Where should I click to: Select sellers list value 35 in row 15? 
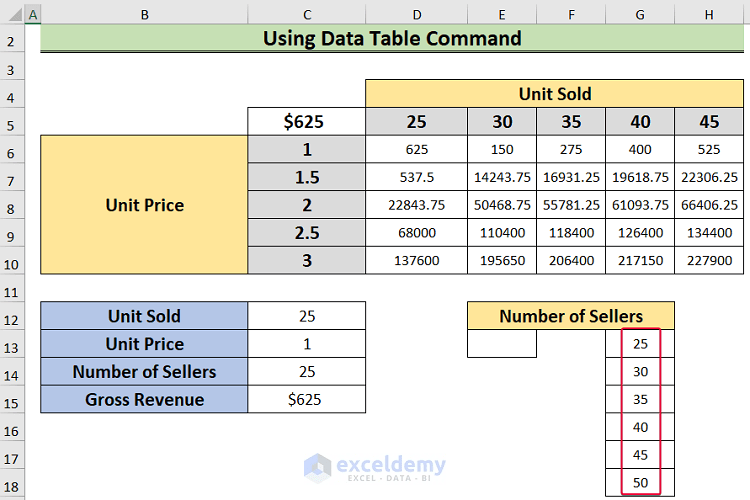point(640,399)
